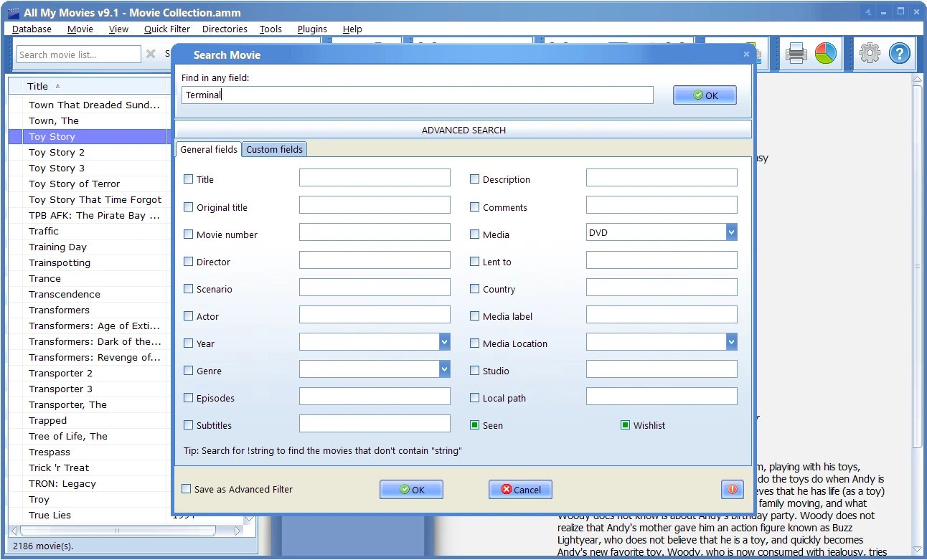Screen dimensions: 927x560
Task: Check Save as Advanced Filter
Action: tap(187, 489)
